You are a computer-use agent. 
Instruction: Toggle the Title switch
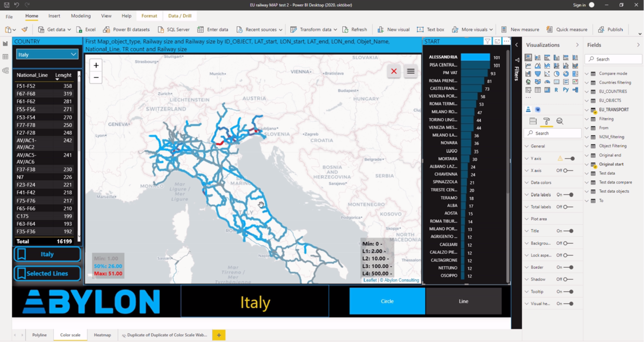click(569, 231)
